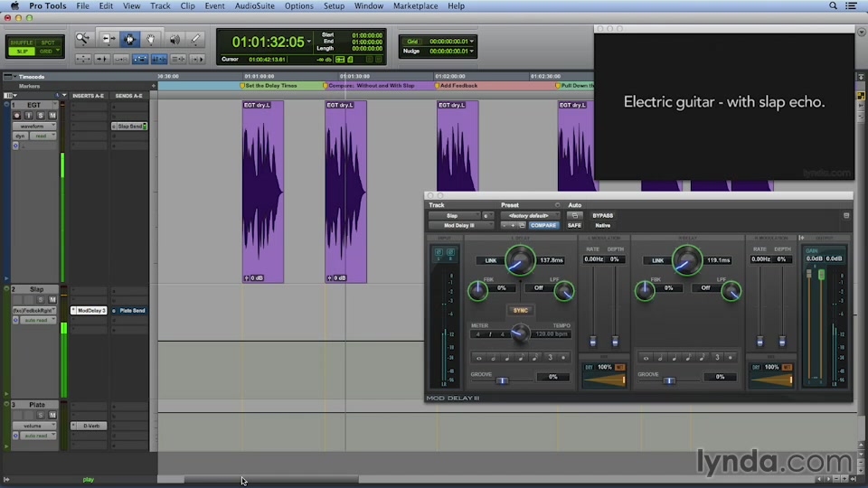Click the SAFE automation button
Viewport: 868px width, 488px height.
[574, 225]
